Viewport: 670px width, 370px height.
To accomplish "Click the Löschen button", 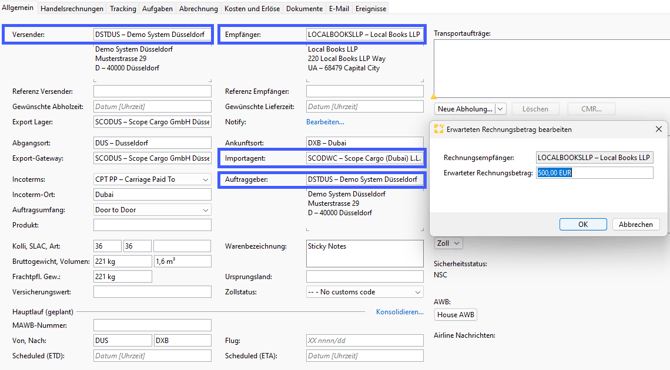I will click(535, 109).
